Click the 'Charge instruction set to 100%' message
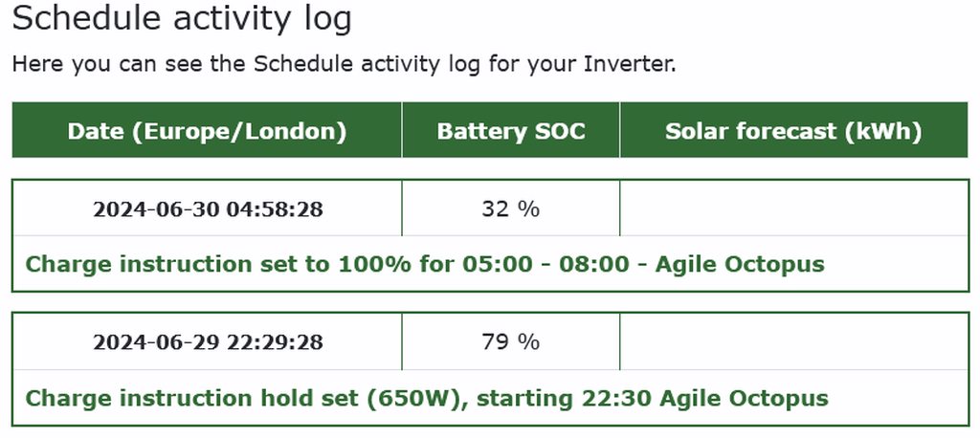The width and height of the screenshot is (980, 438). [424, 264]
